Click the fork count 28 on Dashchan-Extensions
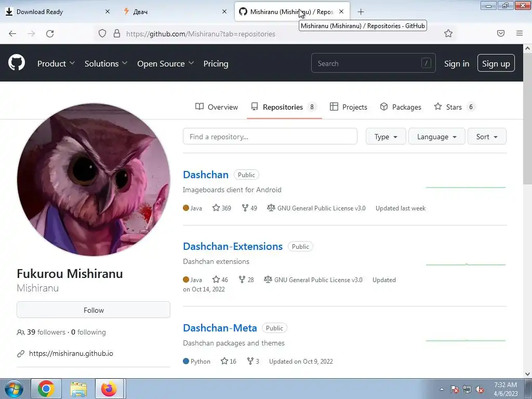Image resolution: width=532 pixels, height=399 pixels. 246,280
